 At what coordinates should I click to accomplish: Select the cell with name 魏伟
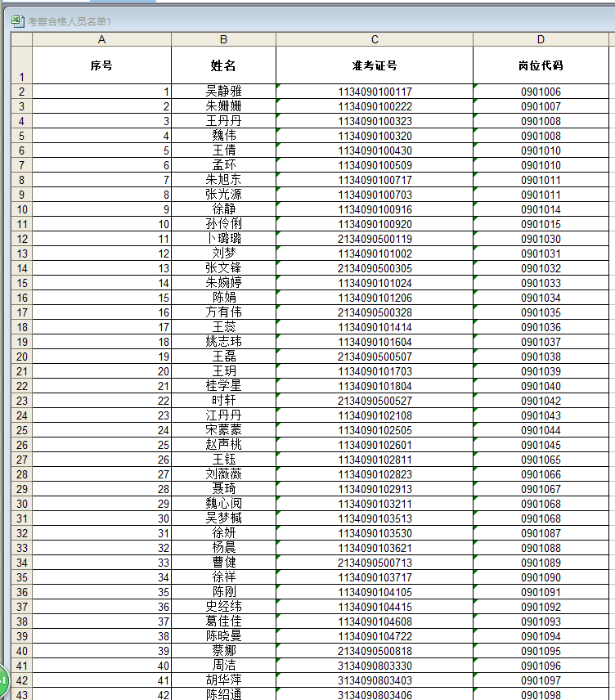224,136
